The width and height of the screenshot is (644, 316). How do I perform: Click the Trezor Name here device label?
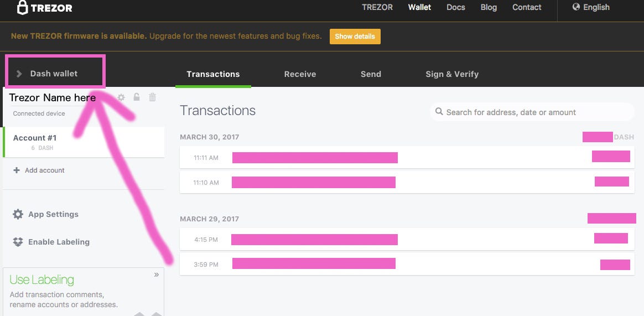(53, 98)
